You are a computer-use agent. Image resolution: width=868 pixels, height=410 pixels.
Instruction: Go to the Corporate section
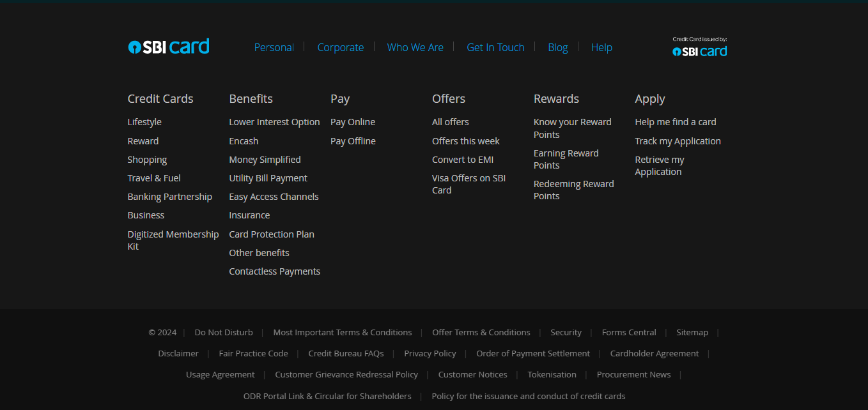[341, 47]
